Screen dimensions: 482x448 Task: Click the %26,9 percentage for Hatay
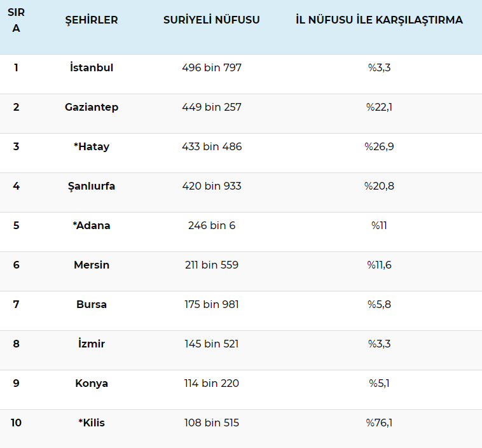pyautogui.click(x=379, y=146)
